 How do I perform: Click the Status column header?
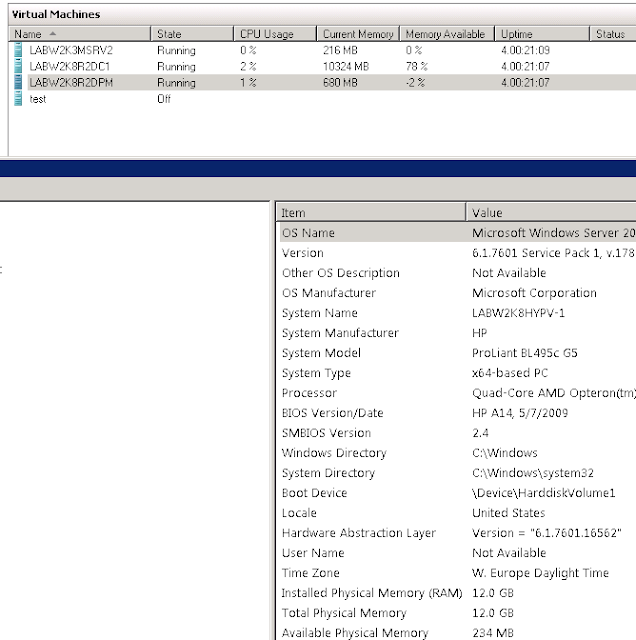613,34
